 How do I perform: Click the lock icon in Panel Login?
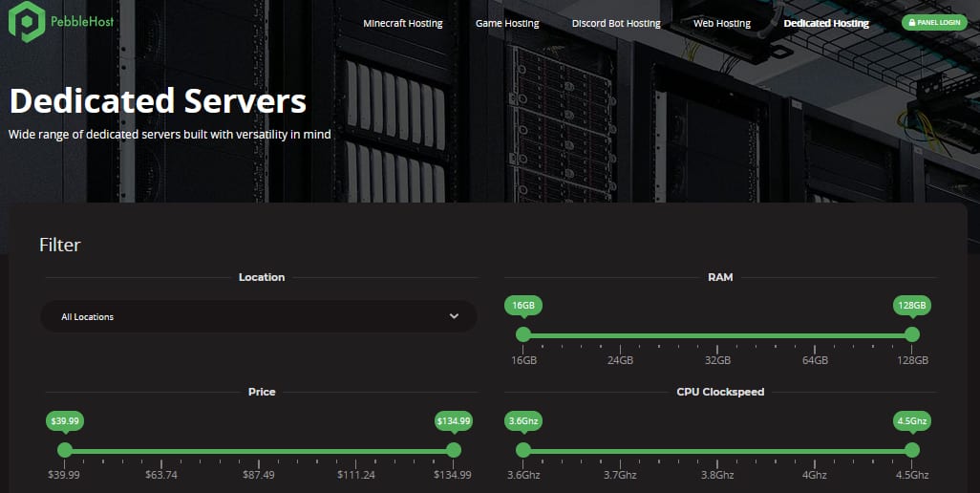pyautogui.click(x=913, y=23)
